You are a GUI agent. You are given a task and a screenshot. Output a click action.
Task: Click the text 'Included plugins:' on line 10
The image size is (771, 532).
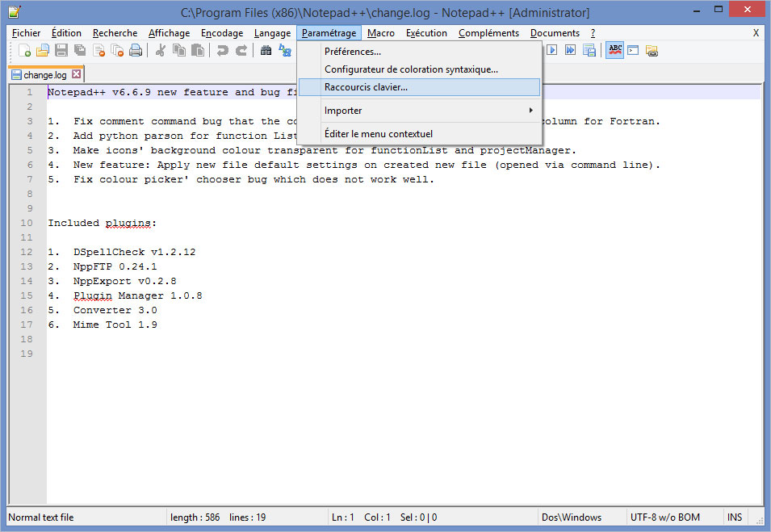click(102, 224)
